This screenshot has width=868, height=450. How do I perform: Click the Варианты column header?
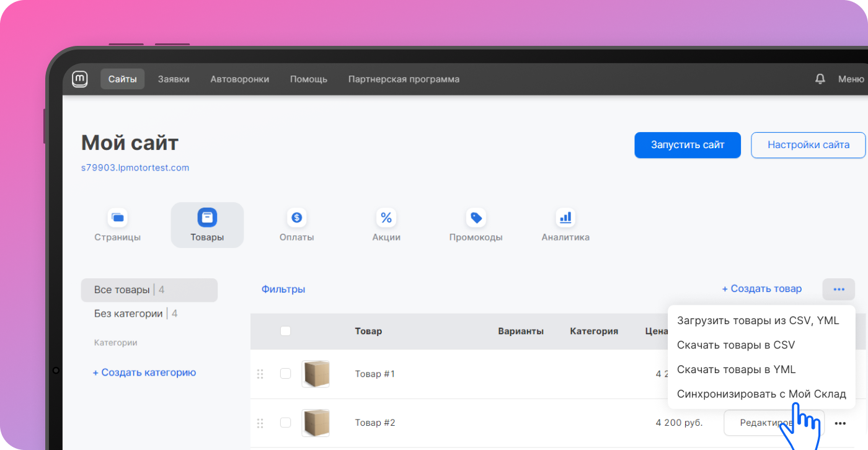pyautogui.click(x=521, y=331)
